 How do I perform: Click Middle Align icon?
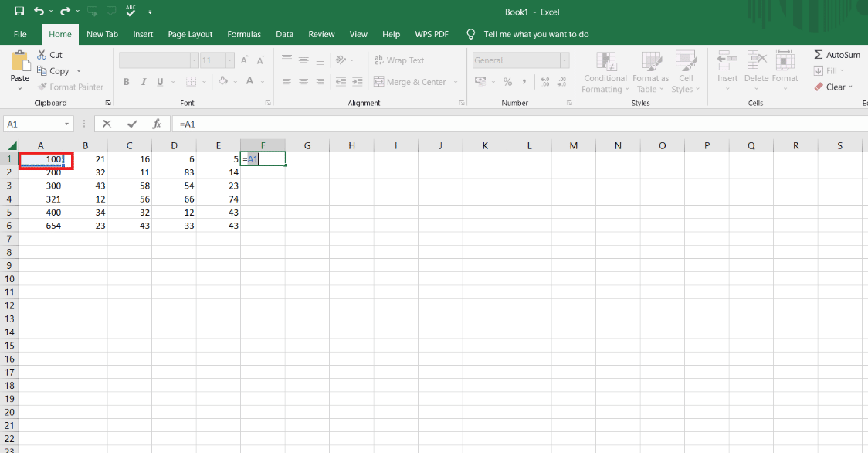[303, 60]
